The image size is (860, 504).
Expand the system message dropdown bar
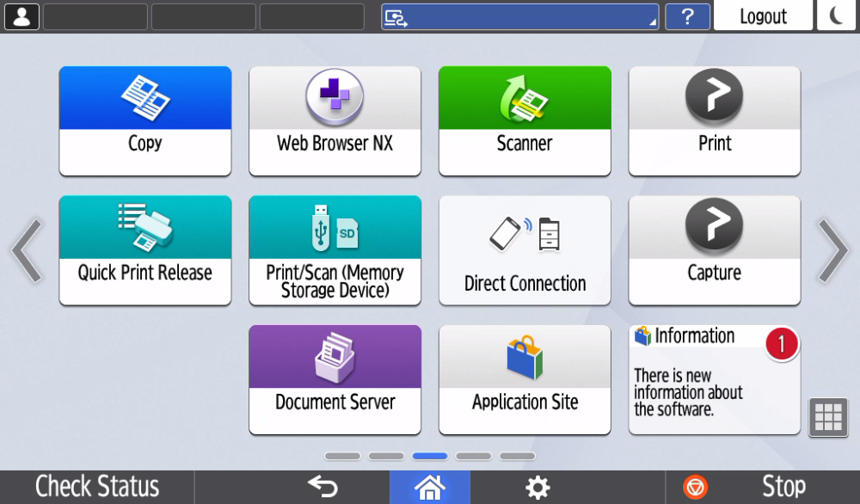tap(519, 15)
